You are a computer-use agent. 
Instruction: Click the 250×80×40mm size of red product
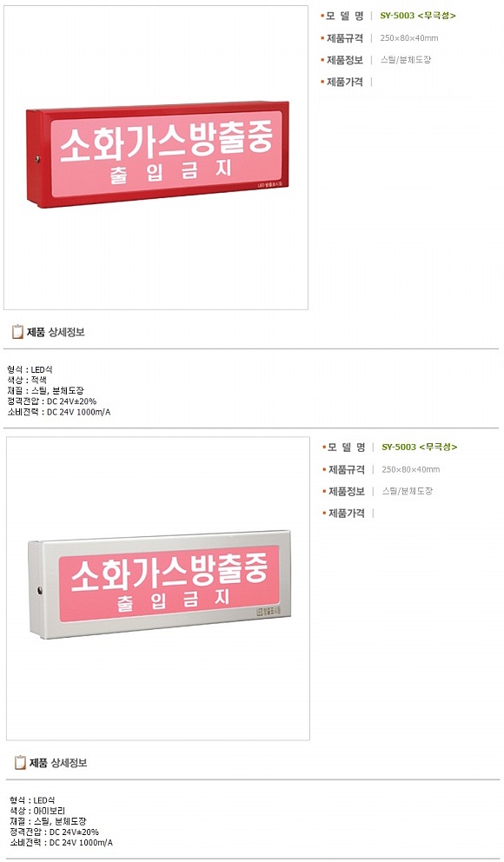point(409,38)
